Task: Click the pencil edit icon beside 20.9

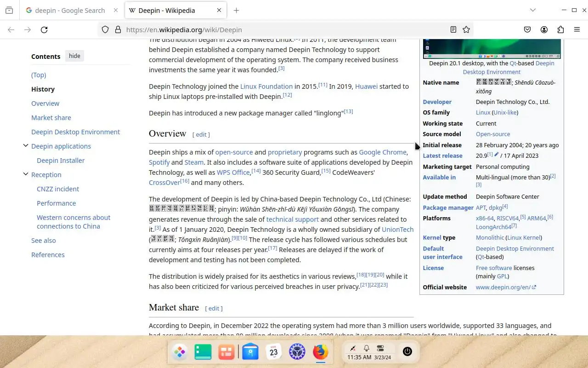Action: pyautogui.click(x=496, y=155)
